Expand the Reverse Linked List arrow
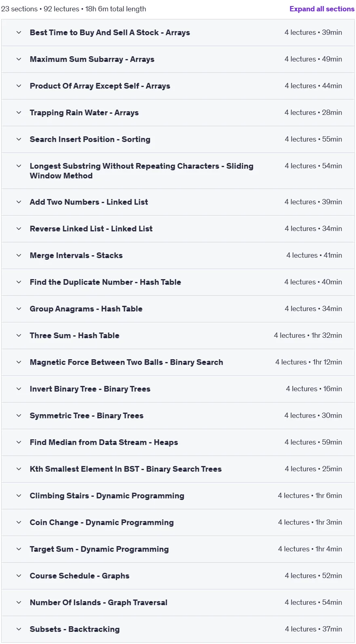 click(x=19, y=229)
